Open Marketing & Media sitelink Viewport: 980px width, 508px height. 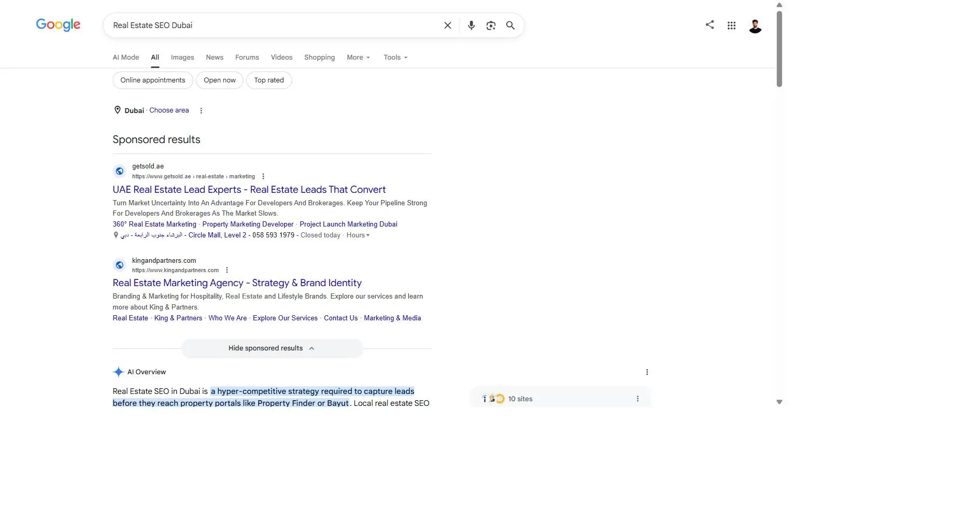pos(392,318)
